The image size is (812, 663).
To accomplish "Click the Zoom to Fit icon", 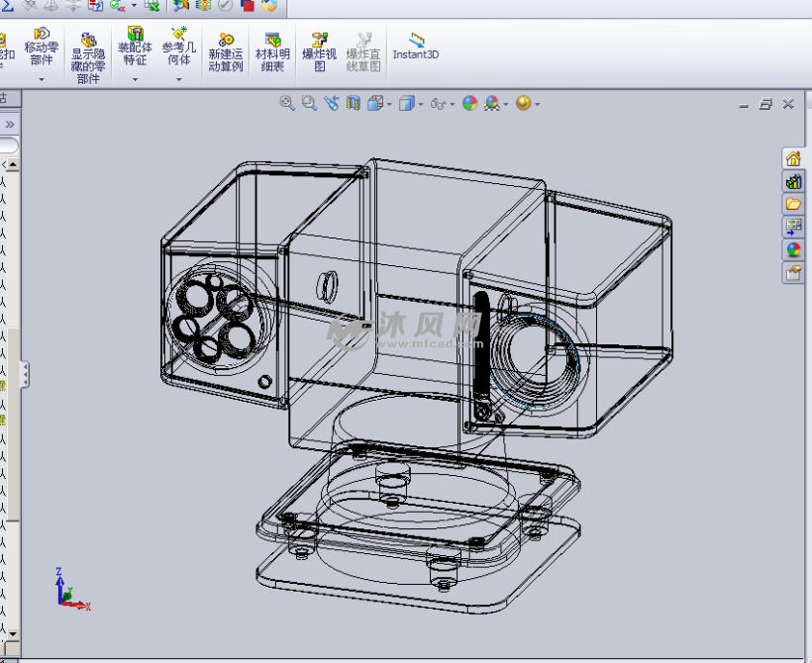I will click(x=287, y=103).
